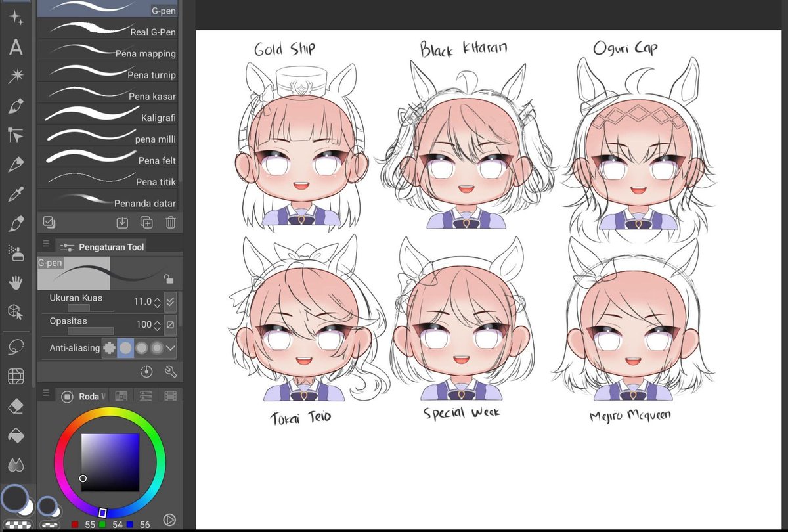Pick the magic wand tool
788x532 pixels.
tap(16, 77)
